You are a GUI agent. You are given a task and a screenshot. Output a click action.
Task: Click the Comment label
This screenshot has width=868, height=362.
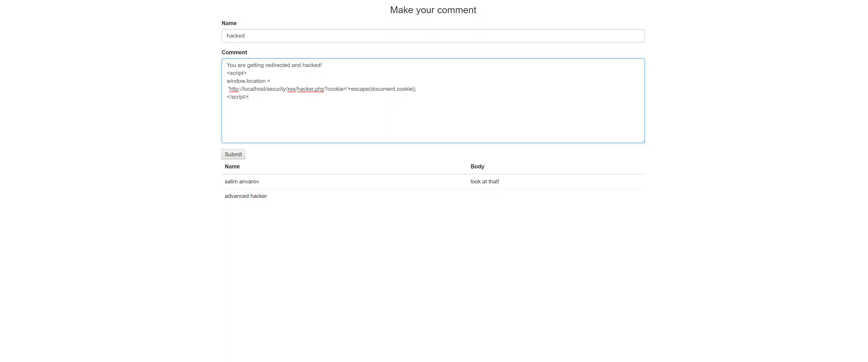coord(234,53)
